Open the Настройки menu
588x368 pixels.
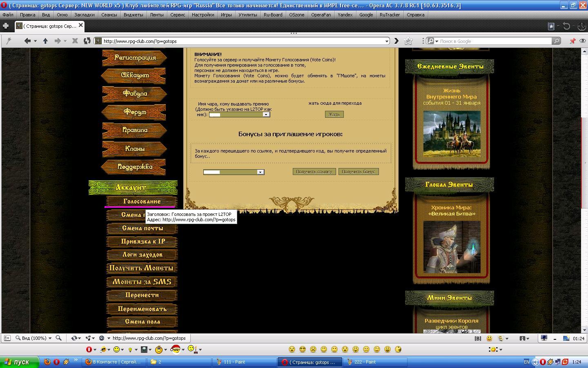pyautogui.click(x=203, y=15)
